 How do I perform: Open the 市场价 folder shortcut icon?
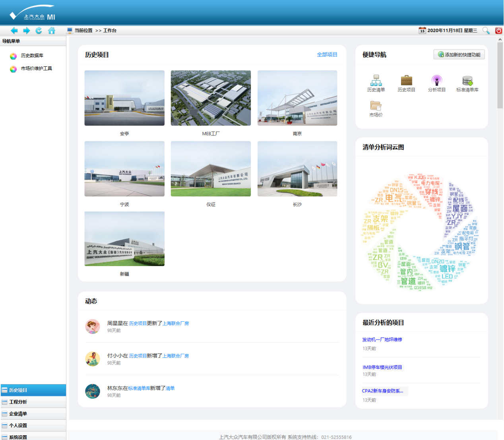tap(376, 106)
